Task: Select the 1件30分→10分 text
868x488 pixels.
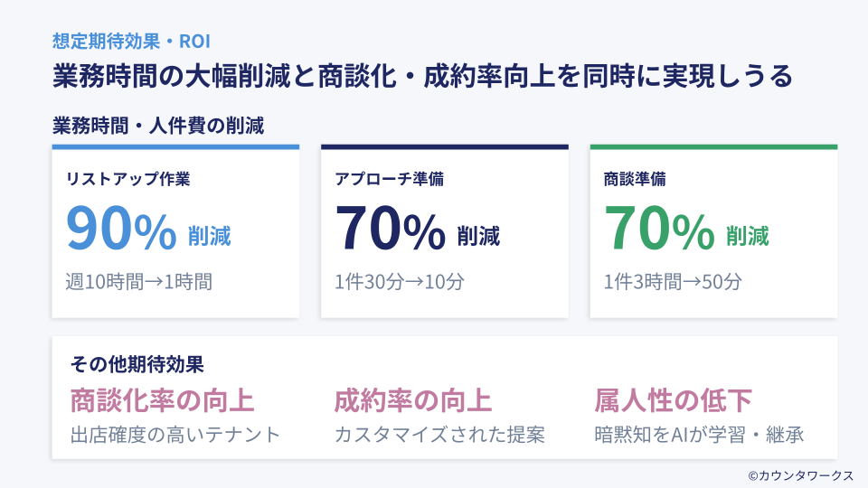Action: pos(399,281)
